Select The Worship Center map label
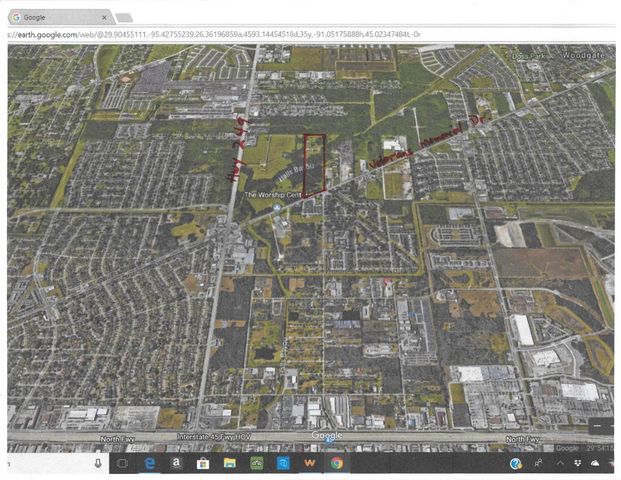 (x=274, y=195)
